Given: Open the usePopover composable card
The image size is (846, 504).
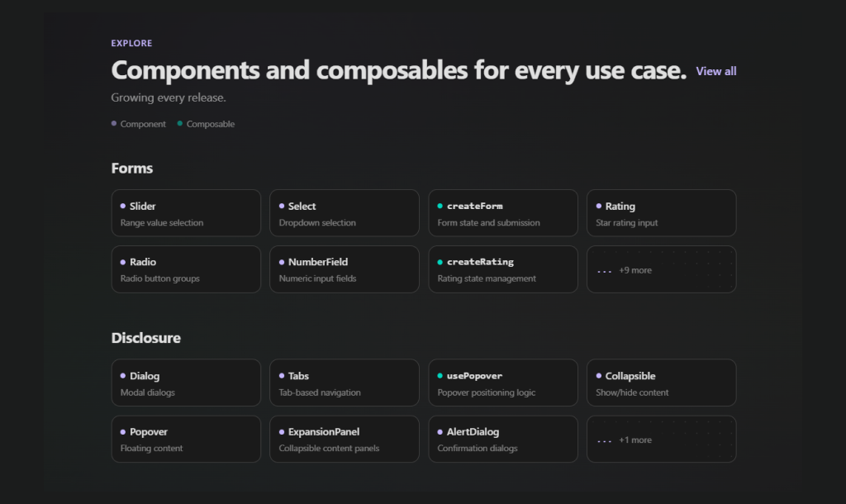Looking at the screenshot, I should tap(503, 383).
